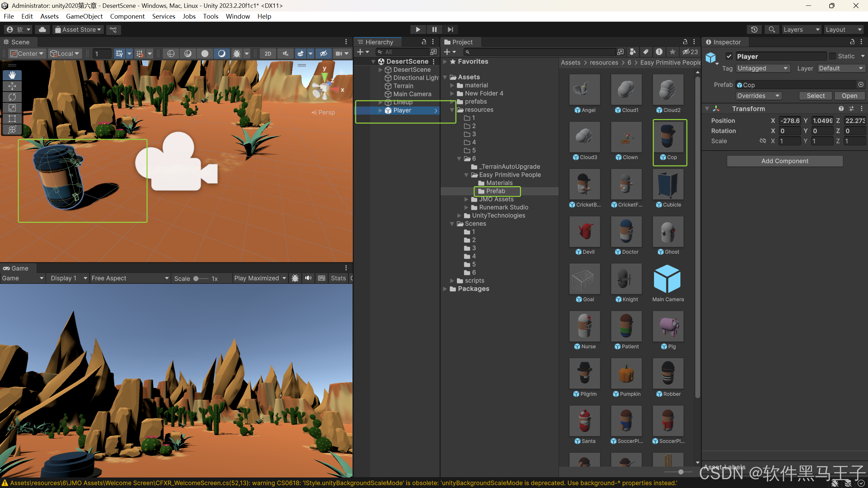Viewport: 868px width, 488px height.
Task: Collapse the resources folder in Project tree
Action: click(452, 110)
